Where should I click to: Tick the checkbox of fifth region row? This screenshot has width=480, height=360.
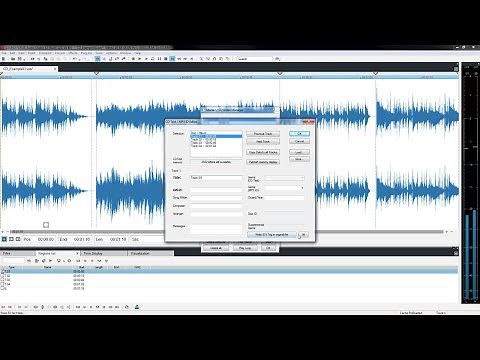[3, 288]
